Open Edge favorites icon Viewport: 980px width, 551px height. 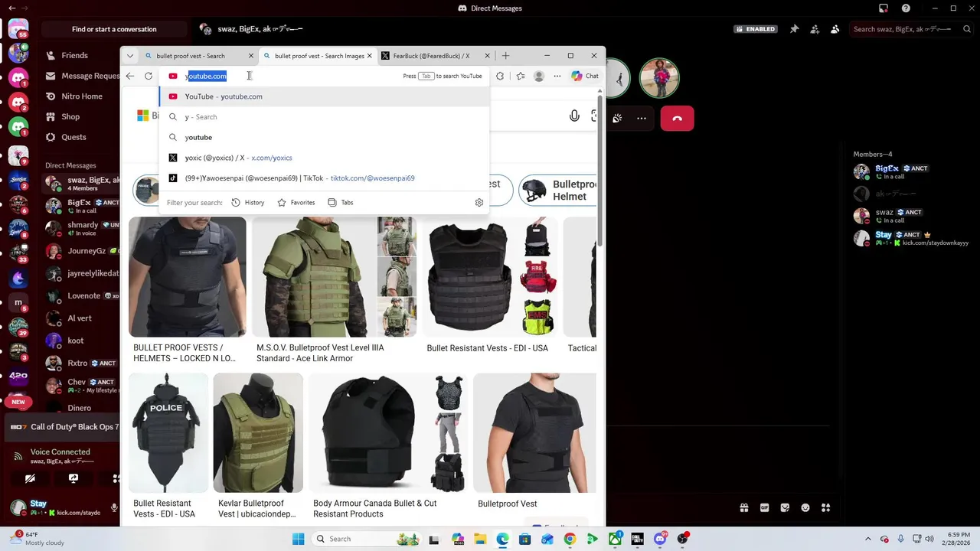(521, 76)
